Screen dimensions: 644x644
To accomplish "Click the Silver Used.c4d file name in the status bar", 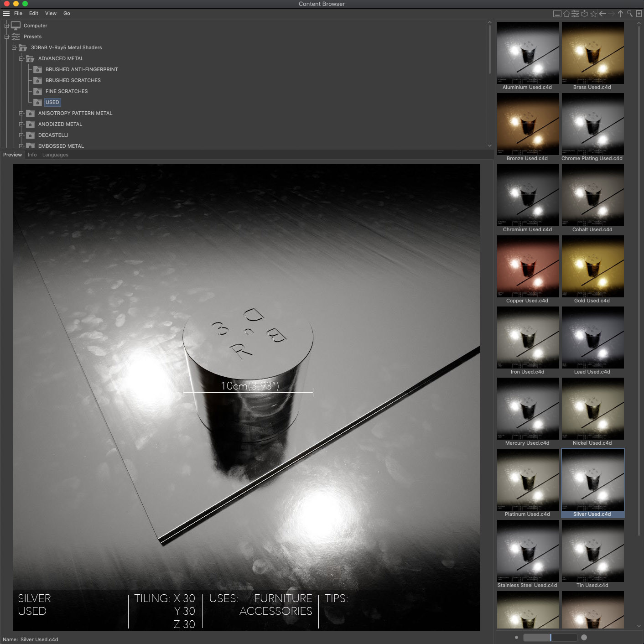I will (x=39, y=639).
